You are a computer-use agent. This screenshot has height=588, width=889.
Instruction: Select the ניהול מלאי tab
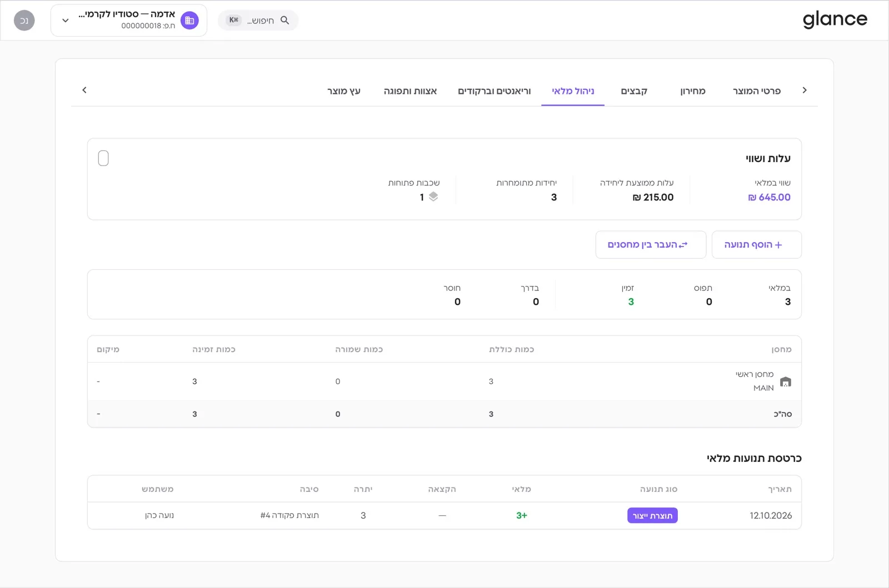pos(573,91)
